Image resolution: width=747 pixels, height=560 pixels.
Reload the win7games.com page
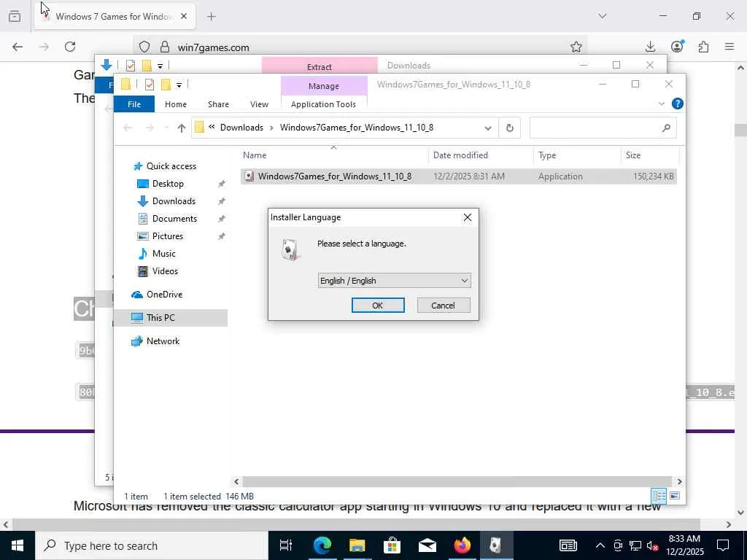pos(70,47)
